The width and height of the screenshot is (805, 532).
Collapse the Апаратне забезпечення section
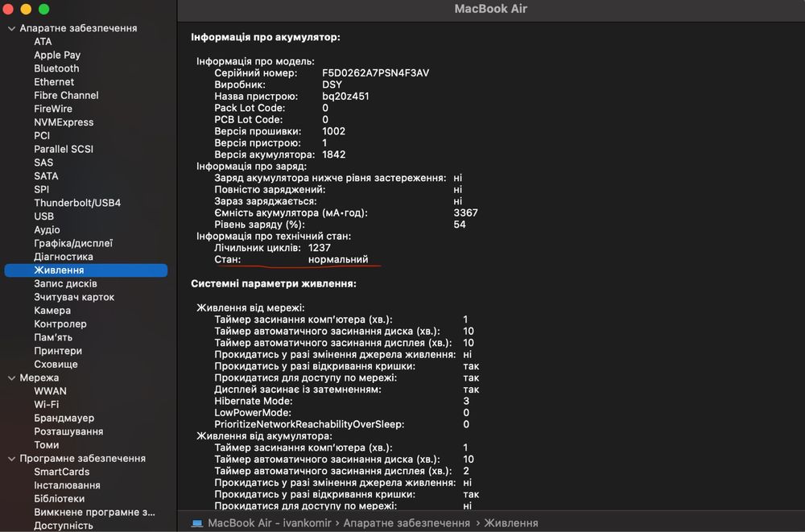coord(11,29)
